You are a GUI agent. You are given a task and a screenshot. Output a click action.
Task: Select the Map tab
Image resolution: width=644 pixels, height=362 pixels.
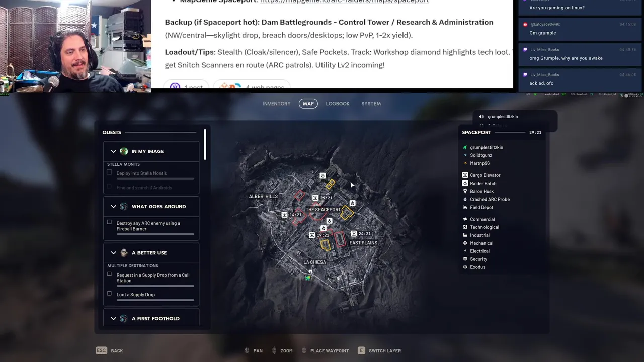308,104
